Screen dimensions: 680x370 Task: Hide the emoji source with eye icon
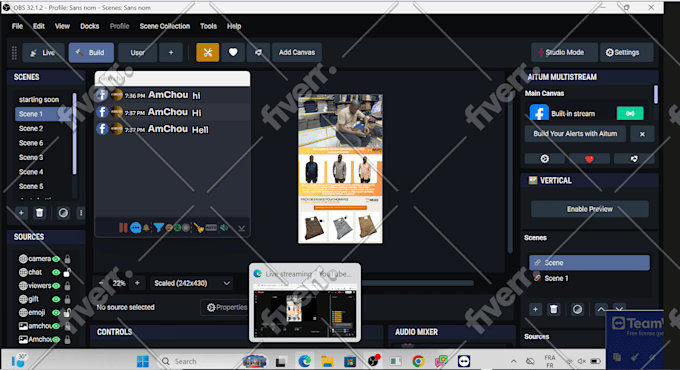(56, 313)
